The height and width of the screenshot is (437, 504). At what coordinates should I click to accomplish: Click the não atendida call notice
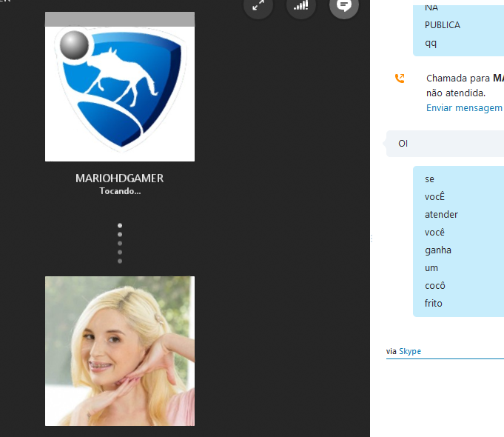point(456,93)
